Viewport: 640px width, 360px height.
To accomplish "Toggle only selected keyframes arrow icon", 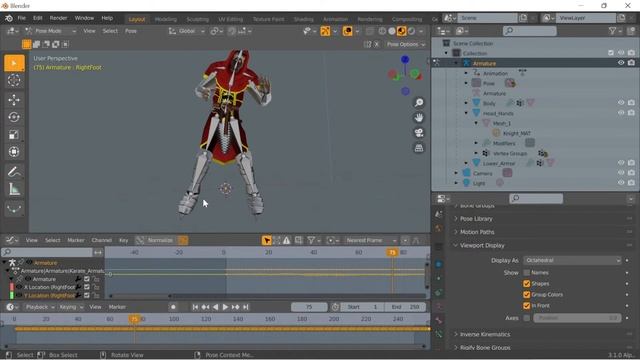I will (267, 240).
